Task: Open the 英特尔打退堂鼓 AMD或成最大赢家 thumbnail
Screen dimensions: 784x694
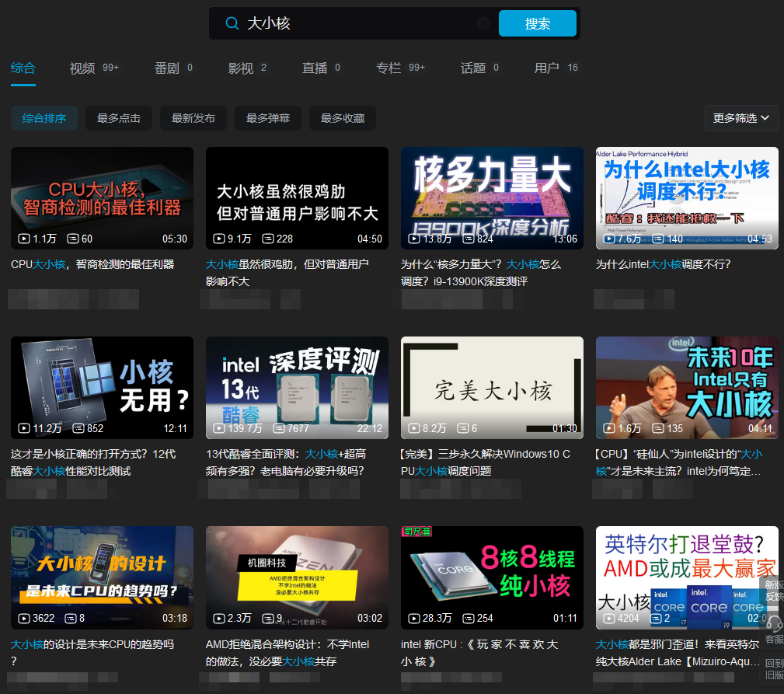Action: pos(687,577)
